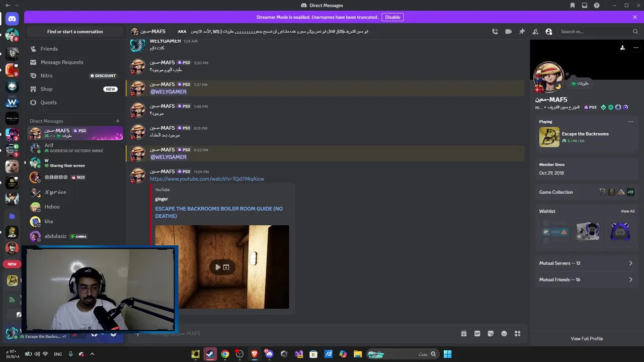Screen dimensions: 644x362
Task: Start a video call from header
Action: 509,31
